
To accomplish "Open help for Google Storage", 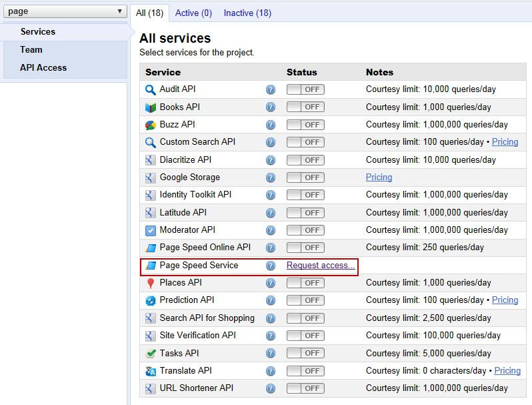I will [271, 177].
